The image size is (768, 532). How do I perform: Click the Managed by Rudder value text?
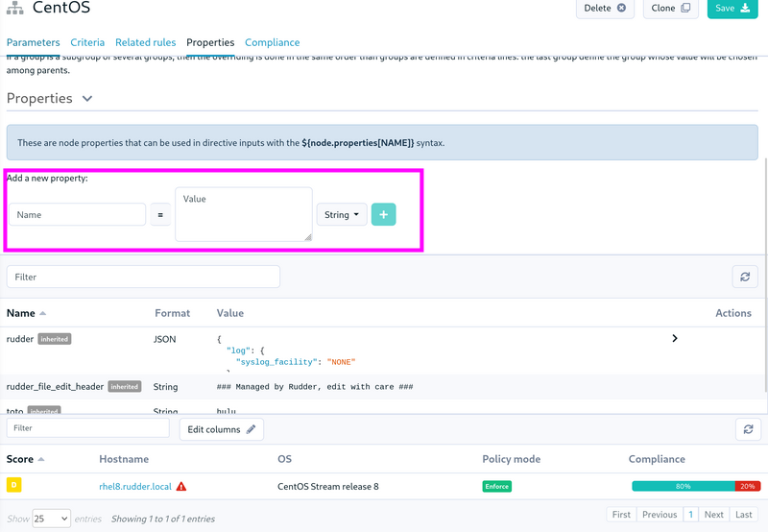(315, 387)
